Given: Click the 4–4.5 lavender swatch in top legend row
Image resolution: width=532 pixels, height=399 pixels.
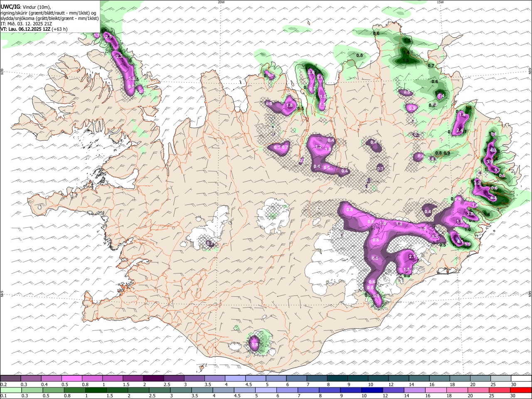Looking at the screenshot, I should (x=235, y=378).
